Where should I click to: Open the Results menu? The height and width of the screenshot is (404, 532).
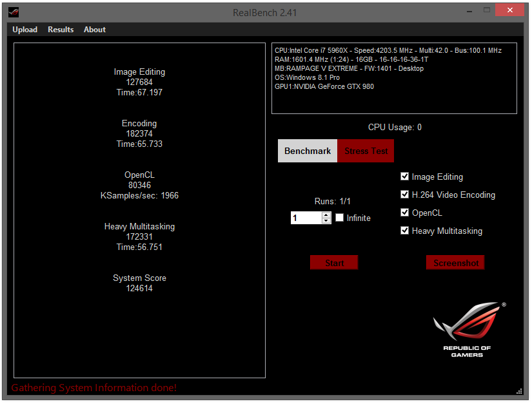[x=61, y=30]
